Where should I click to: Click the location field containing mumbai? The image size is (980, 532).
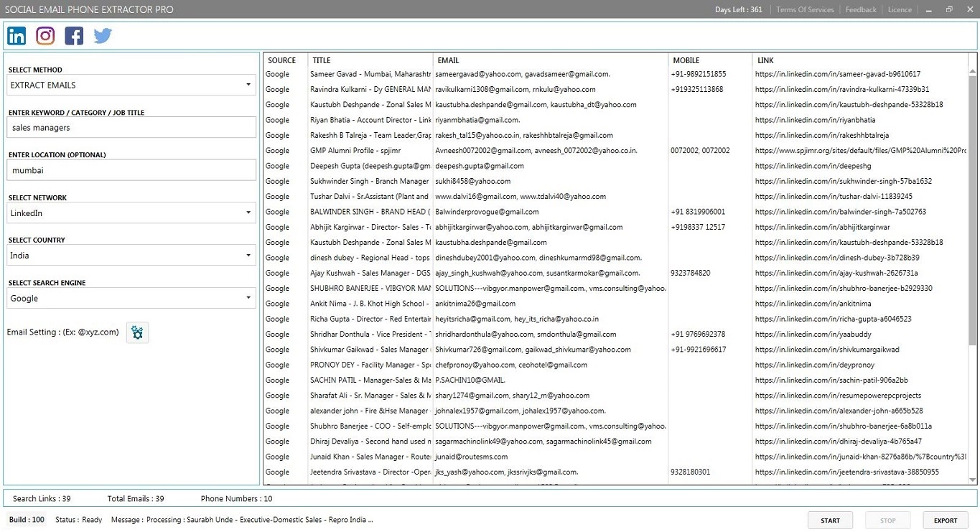point(131,170)
